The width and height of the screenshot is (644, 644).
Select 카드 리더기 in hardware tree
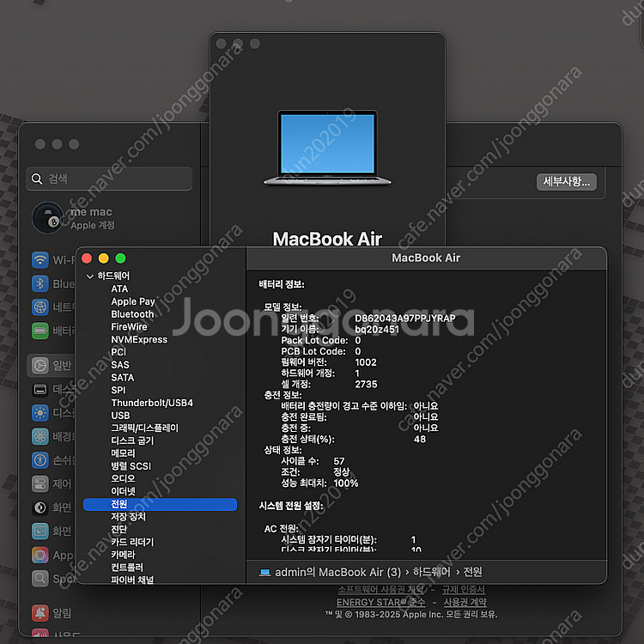pos(132,542)
